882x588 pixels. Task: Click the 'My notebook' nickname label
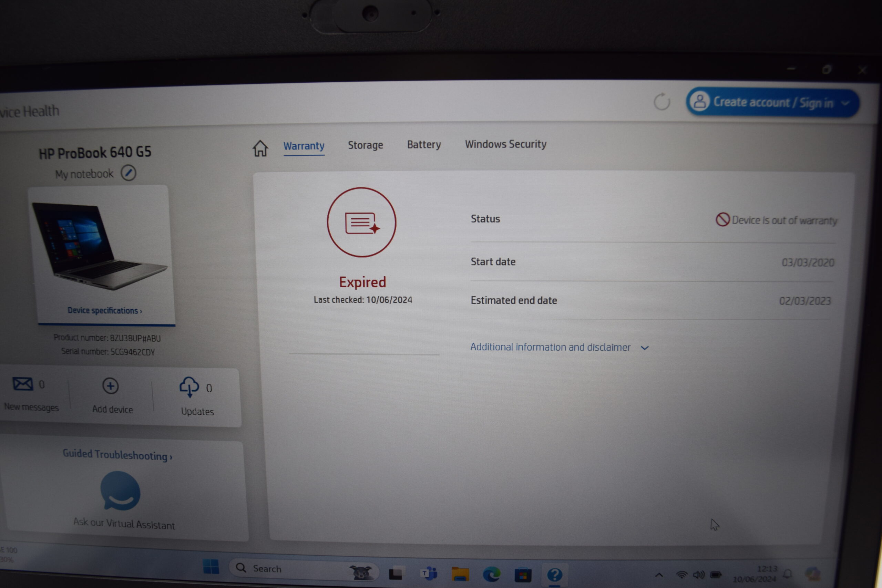[x=84, y=174]
